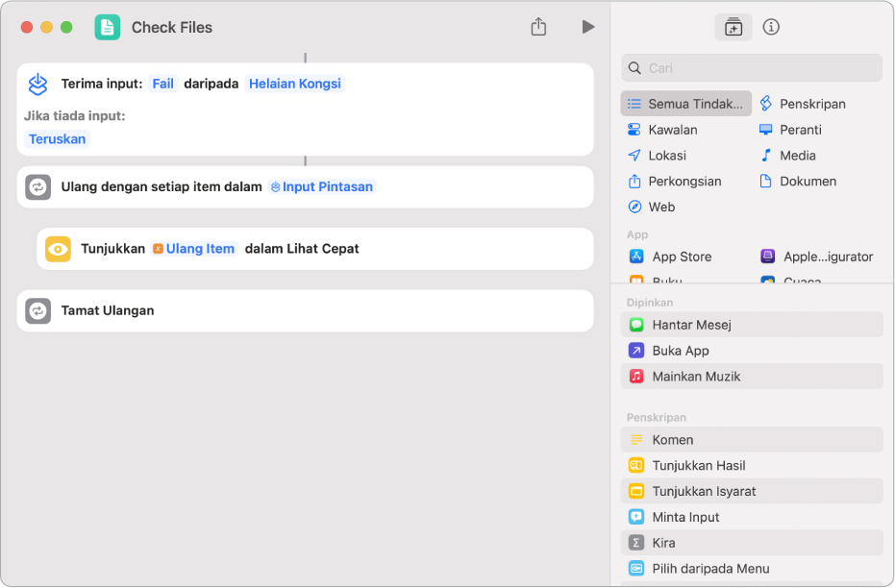
Task: Click the Terima input action icon
Action: [37, 84]
